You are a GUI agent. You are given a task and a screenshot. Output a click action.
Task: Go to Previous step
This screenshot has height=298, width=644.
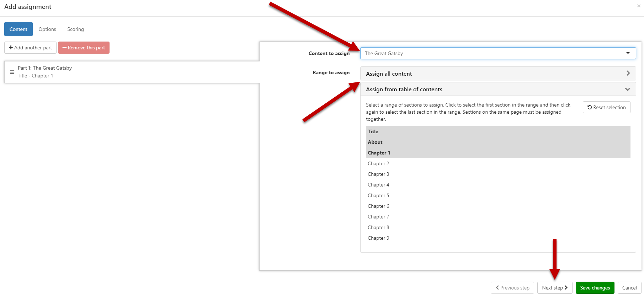tap(512, 288)
